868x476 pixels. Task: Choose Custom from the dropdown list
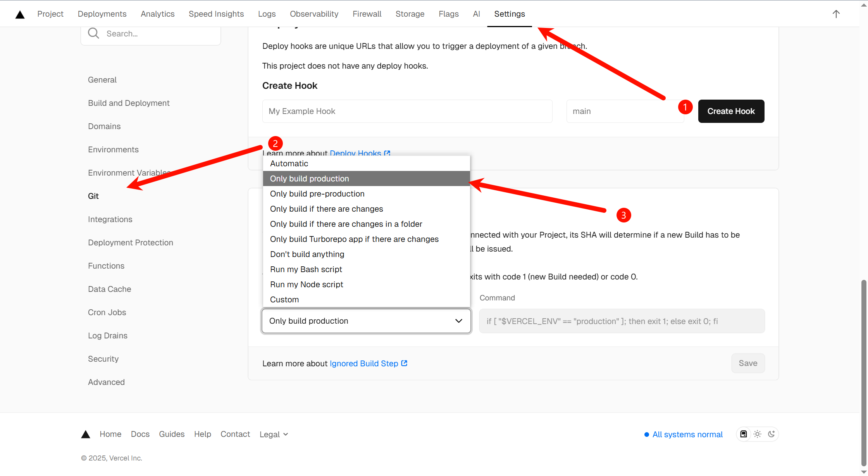367,300
